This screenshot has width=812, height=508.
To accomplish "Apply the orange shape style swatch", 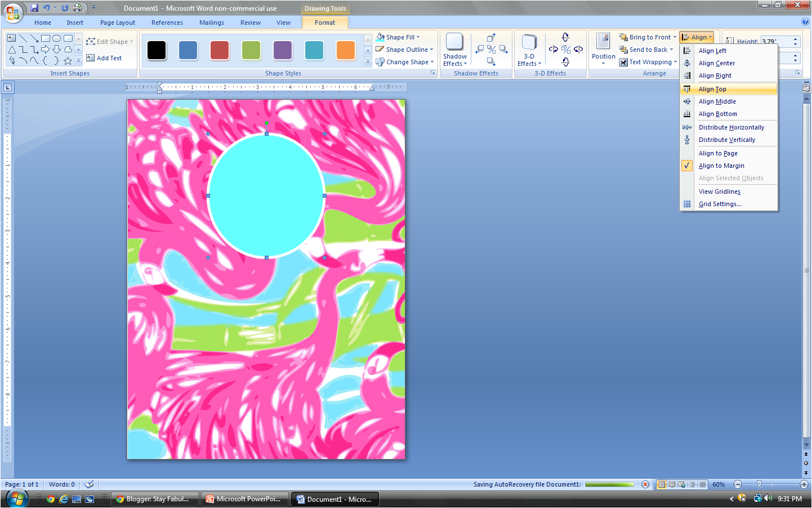I will coord(346,50).
